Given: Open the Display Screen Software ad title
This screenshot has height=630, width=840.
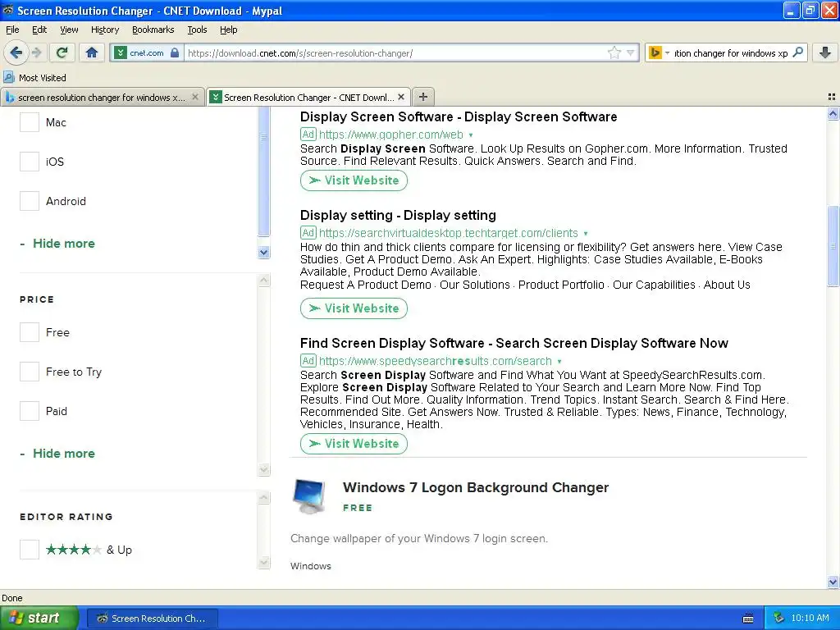Looking at the screenshot, I should (x=459, y=116).
